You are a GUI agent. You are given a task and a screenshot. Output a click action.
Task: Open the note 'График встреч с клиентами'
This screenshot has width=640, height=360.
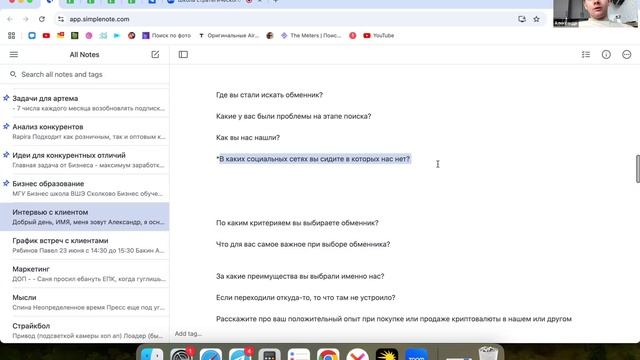pos(84,245)
